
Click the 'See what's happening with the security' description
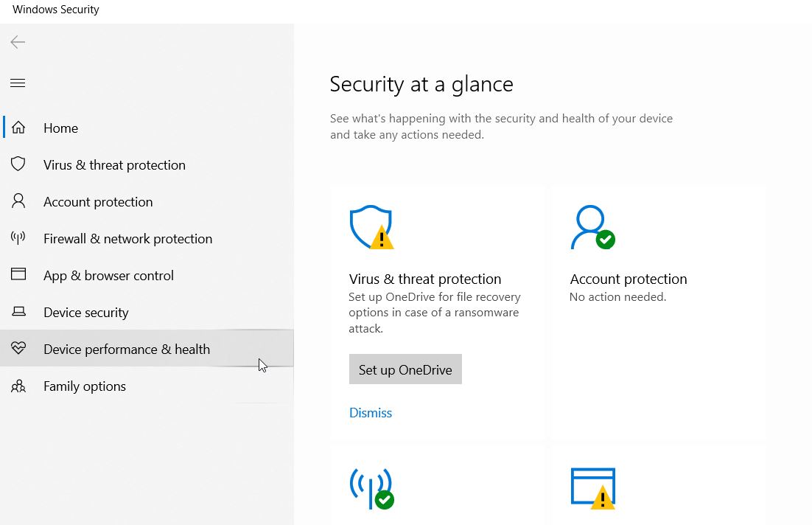(501, 126)
